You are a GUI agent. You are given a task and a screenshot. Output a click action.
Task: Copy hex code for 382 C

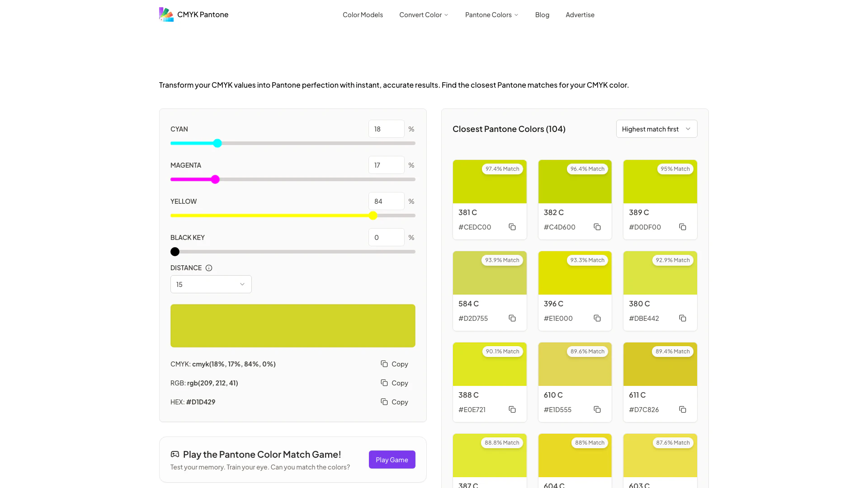[597, 227]
